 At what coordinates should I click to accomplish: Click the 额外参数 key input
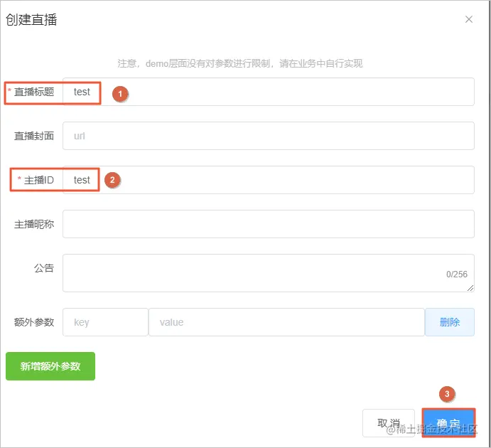(105, 322)
